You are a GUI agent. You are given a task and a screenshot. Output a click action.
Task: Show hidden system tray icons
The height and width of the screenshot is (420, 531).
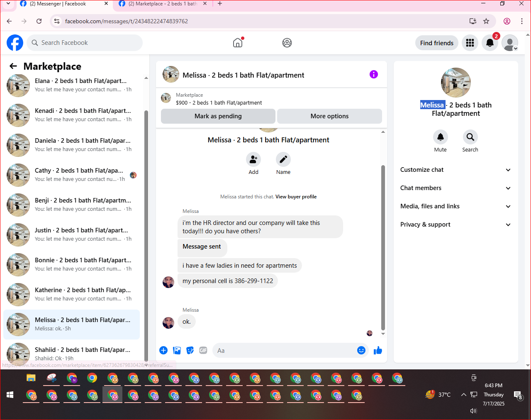463,395
